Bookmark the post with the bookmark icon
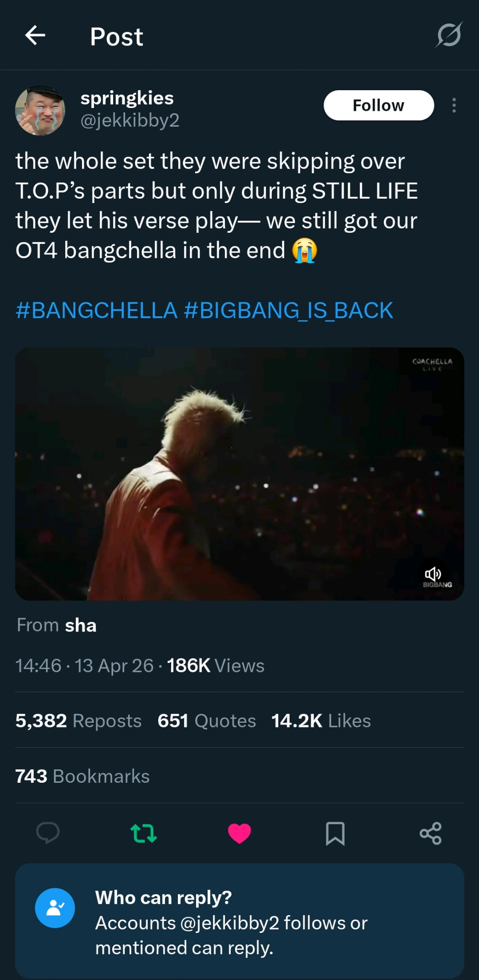This screenshot has width=479, height=980. click(x=335, y=833)
